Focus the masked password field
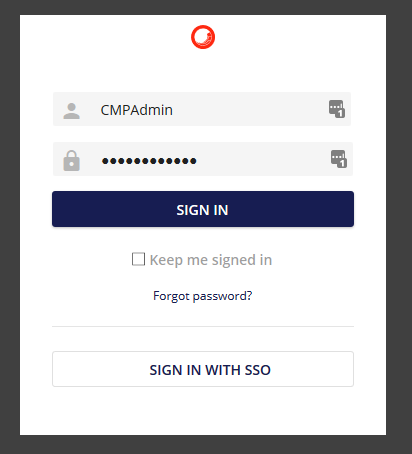This screenshot has width=412, height=454. click(x=203, y=159)
